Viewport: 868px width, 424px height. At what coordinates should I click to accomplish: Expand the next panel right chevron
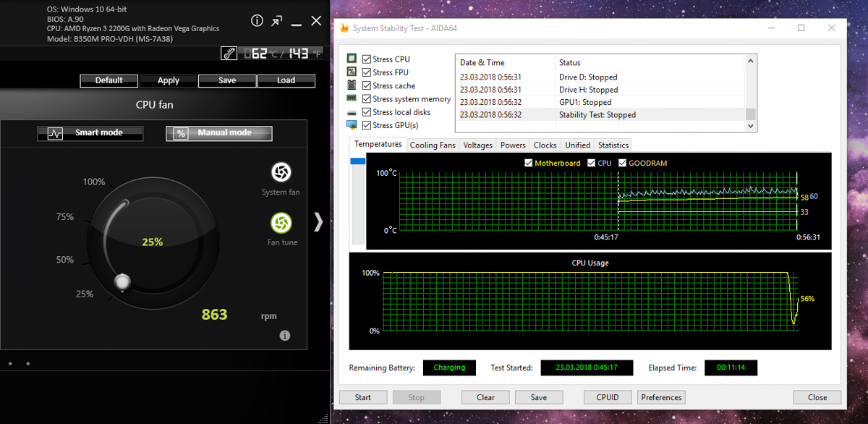pyautogui.click(x=318, y=221)
